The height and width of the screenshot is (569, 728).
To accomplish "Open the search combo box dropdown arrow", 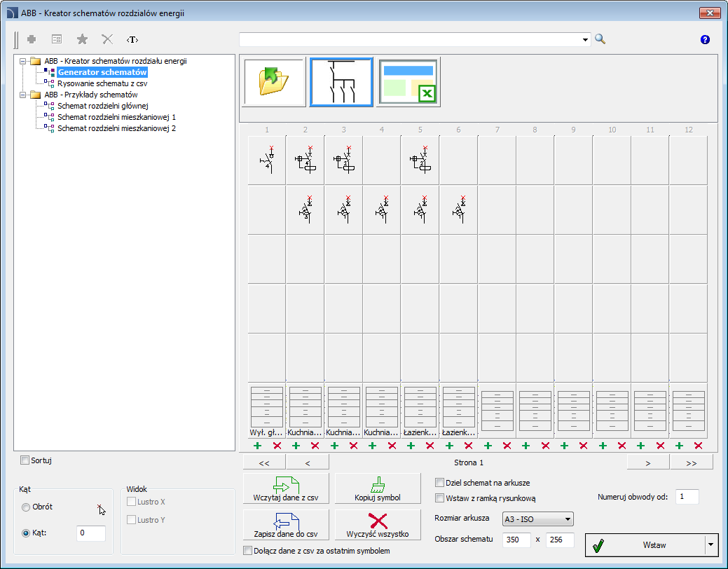I will click(585, 40).
